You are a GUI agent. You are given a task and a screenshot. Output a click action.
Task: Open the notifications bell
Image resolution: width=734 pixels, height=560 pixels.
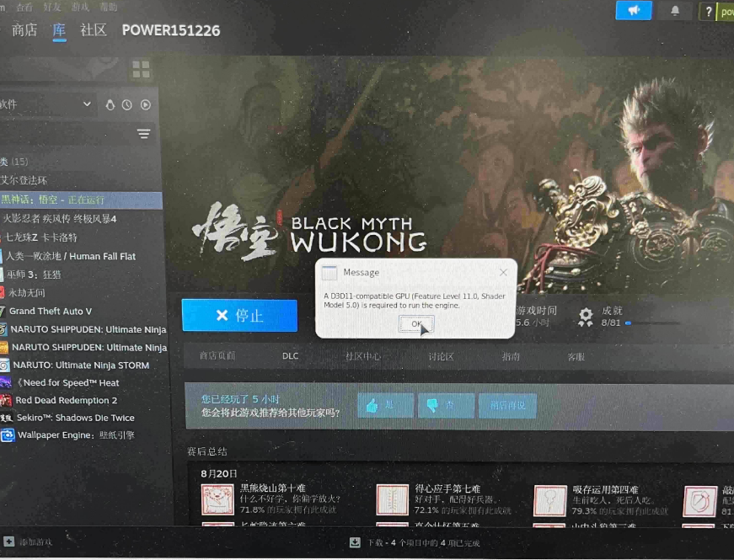(x=675, y=11)
